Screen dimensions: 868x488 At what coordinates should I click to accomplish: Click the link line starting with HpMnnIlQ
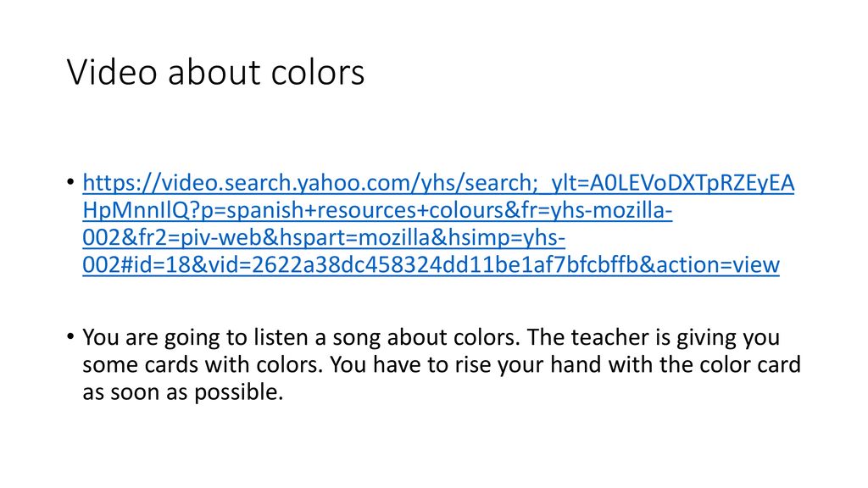coord(377,210)
